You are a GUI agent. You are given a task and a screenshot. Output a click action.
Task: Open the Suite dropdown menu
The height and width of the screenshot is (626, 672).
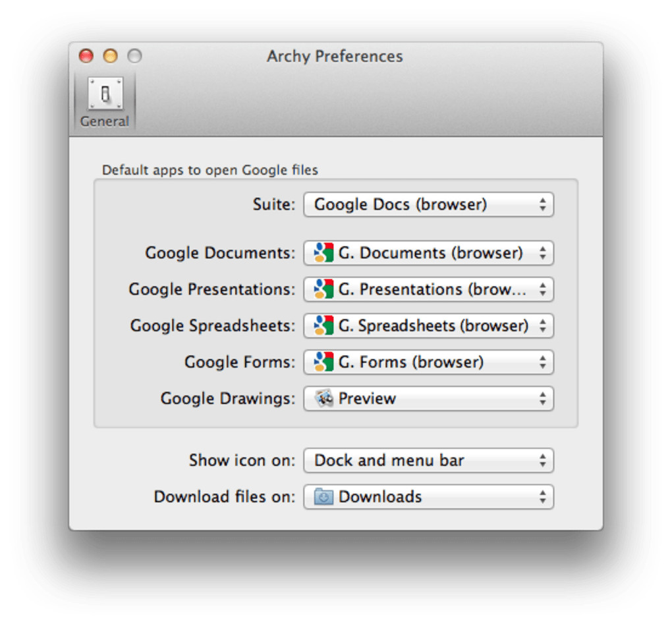pos(428,204)
